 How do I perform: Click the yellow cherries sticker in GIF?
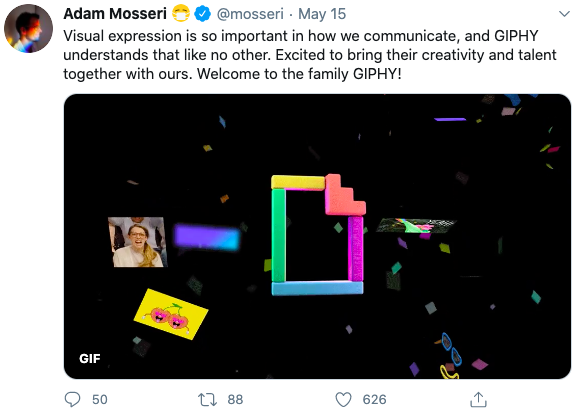171,314
